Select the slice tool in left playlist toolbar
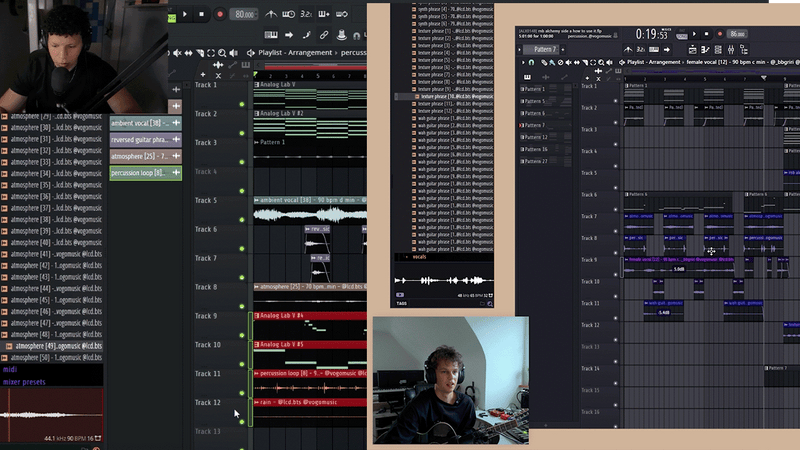Image resolution: width=800 pixels, height=450 pixels. click(200, 53)
